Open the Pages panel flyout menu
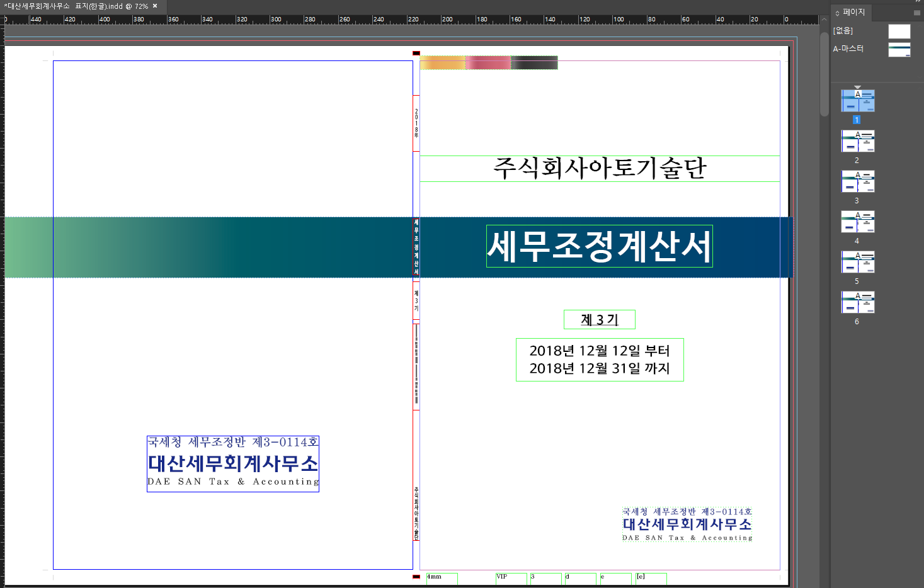Screen dimensions: 924x588 tap(917, 13)
